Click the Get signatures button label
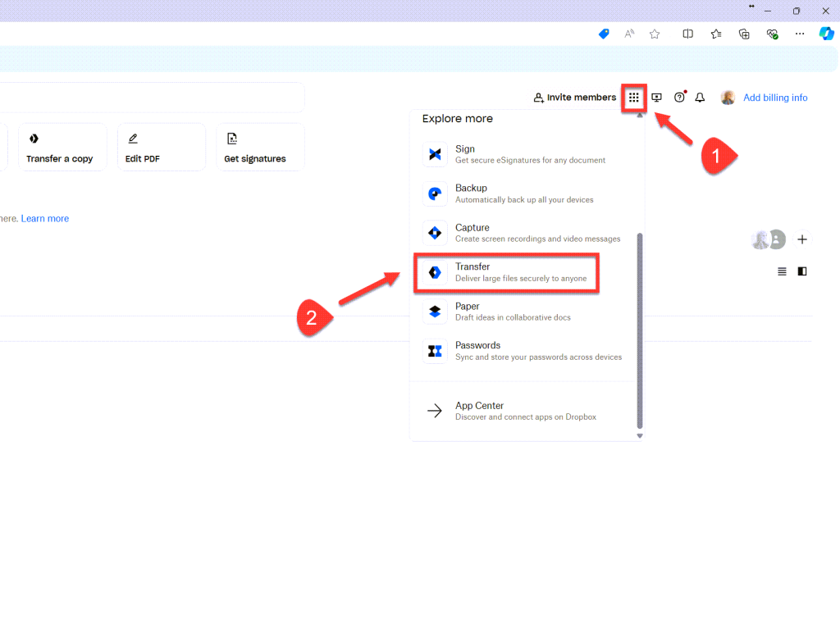Image resolution: width=840 pixels, height=619 pixels. [x=255, y=159]
